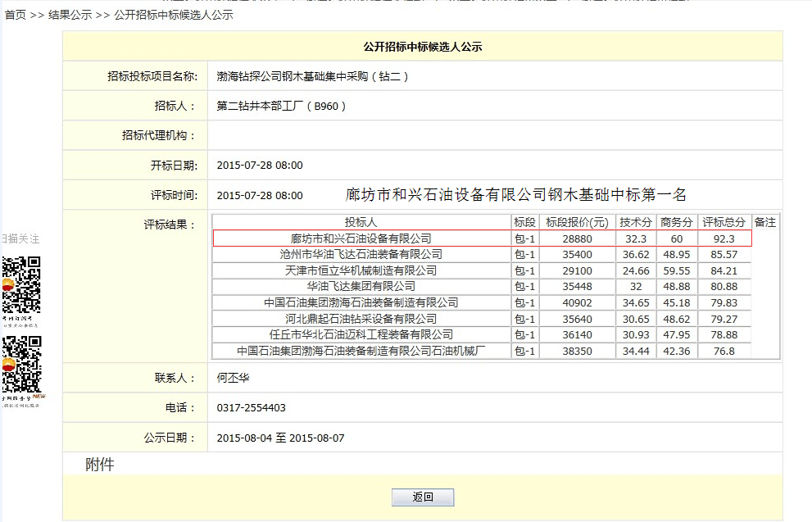
Task: Select bidder 中国石油集团渤海石油装备制造有限公司石油机械厂
Action: 361,351
